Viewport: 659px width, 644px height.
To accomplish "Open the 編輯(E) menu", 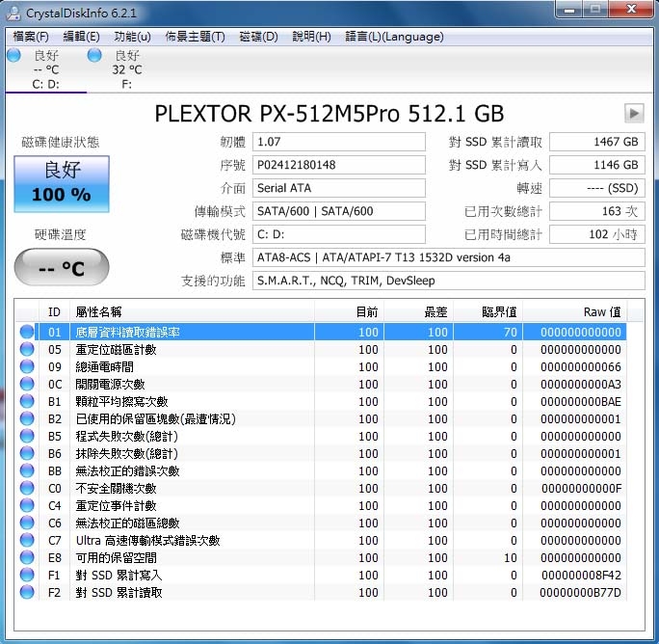I will coord(81,37).
